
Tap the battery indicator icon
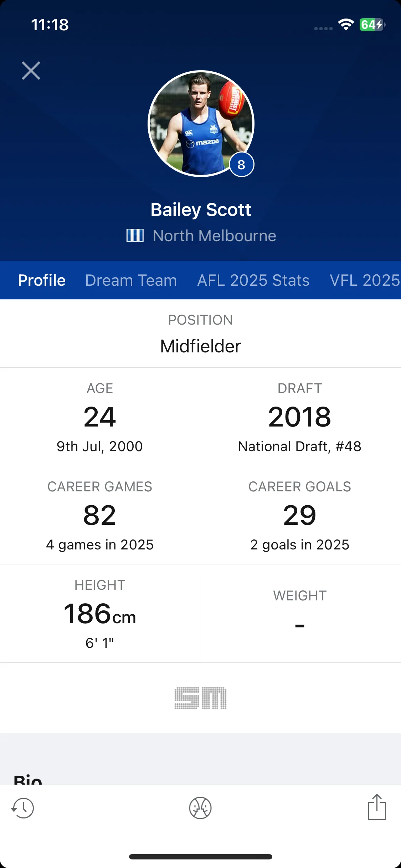(x=372, y=25)
